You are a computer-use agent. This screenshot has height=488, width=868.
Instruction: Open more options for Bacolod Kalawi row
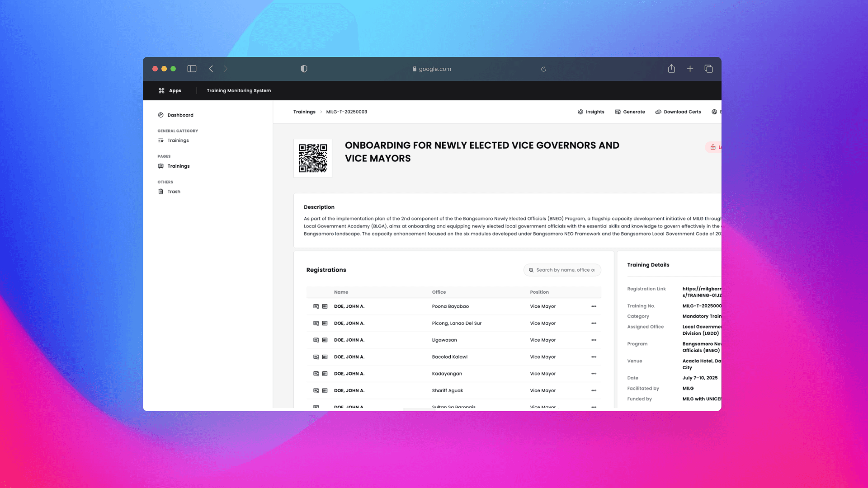[594, 357]
